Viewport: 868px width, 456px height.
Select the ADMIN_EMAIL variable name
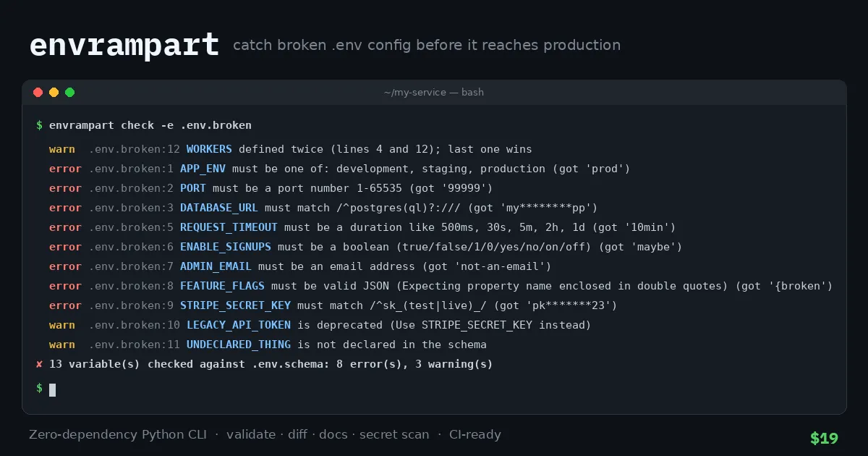(x=216, y=266)
